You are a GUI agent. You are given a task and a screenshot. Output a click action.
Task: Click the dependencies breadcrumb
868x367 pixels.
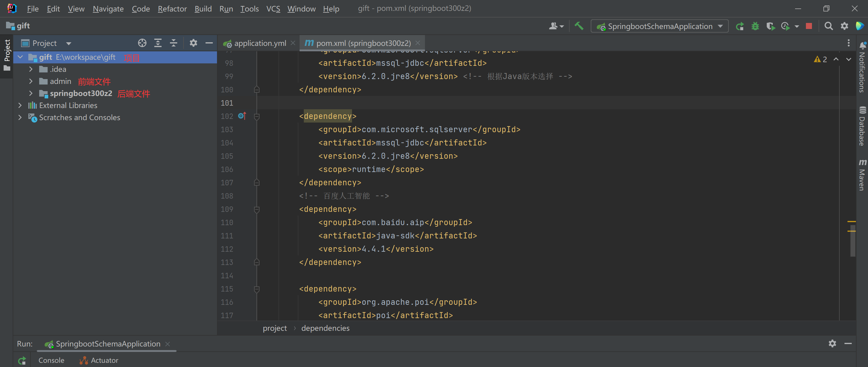click(x=325, y=328)
